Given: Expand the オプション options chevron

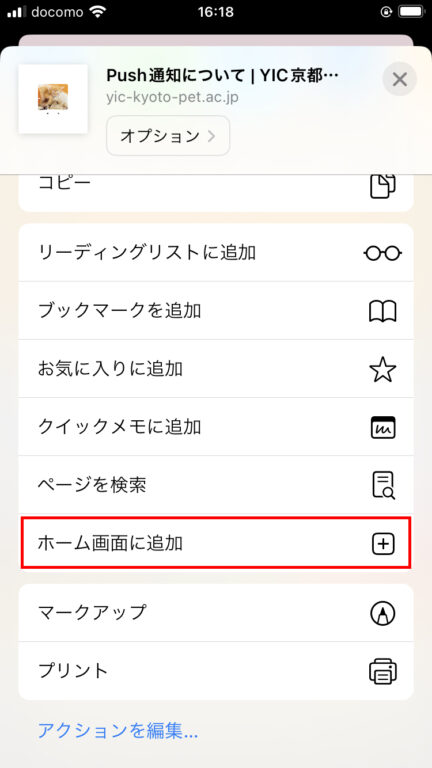Looking at the screenshot, I should (x=168, y=136).
